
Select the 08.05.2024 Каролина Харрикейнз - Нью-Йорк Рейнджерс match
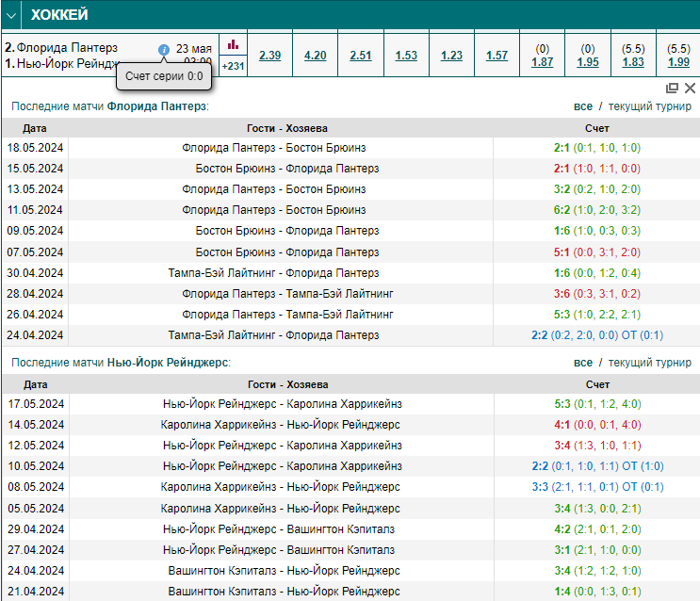[x=281, y=487]
